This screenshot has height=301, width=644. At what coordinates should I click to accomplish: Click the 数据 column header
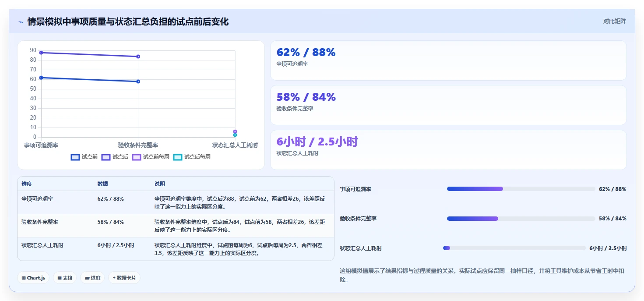click(102, 184)
